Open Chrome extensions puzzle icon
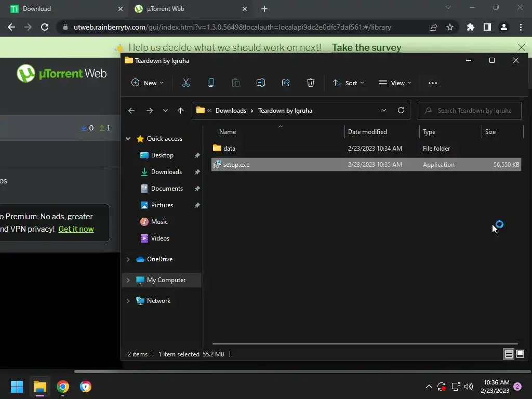This screenshot has height=399, width=532. 471,27
